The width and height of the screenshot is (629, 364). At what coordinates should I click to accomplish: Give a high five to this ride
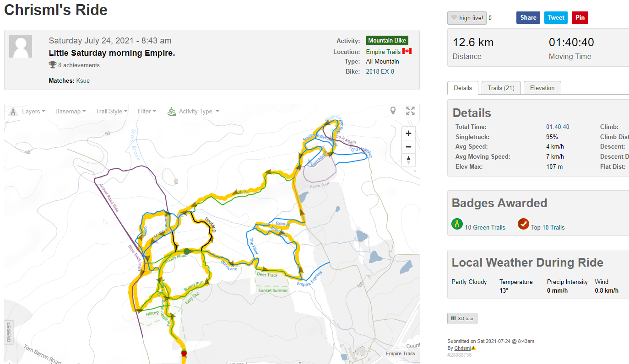click(467, 18)
